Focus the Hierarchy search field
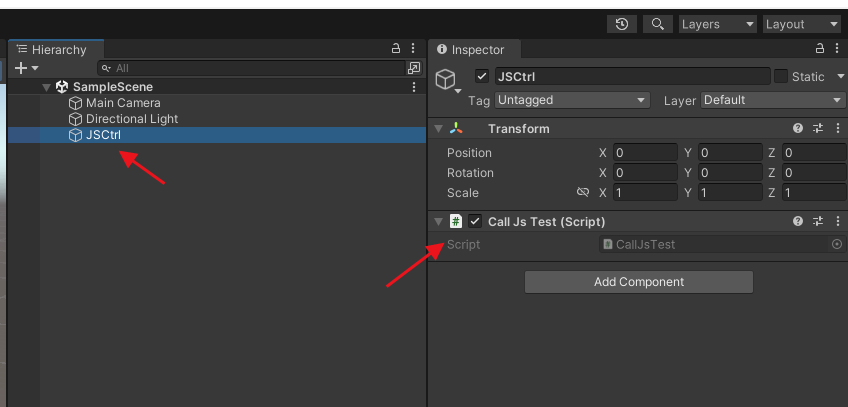The image size is (848, 407). 251,68
